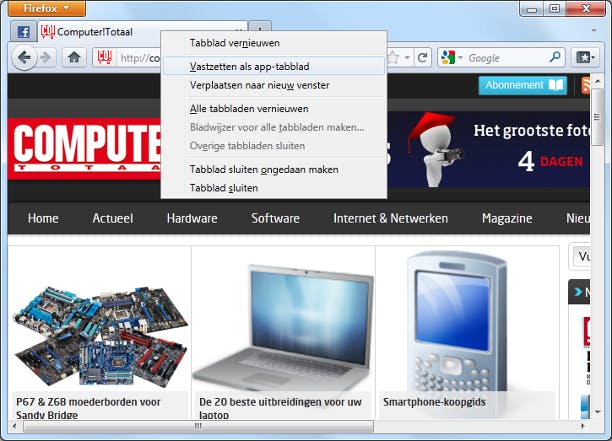Viewport: 612px width, 441px height.
Task: Open the Firefox application menu button
Action: pyautogui.click(x=46, y=8)
